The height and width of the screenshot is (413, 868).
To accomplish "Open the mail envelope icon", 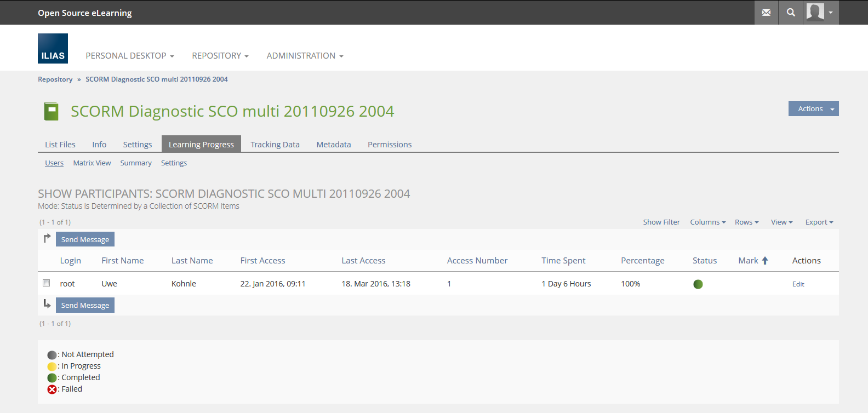I will coord(766,13).
